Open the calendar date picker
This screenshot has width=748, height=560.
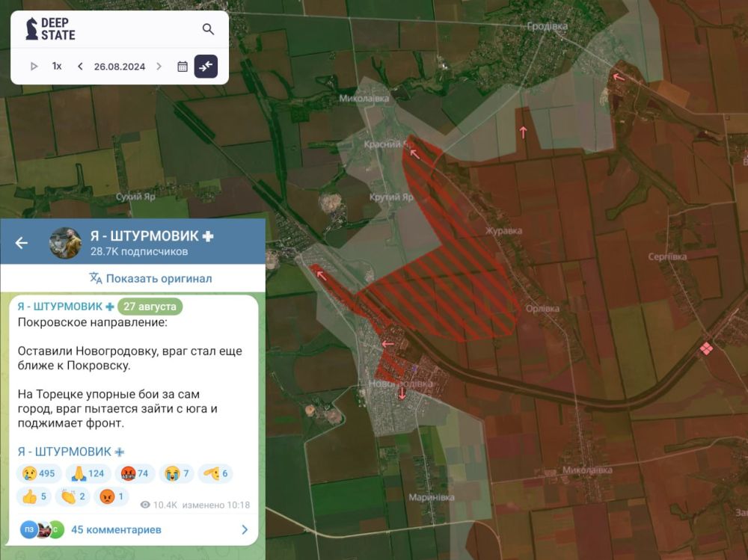(182, 66)
